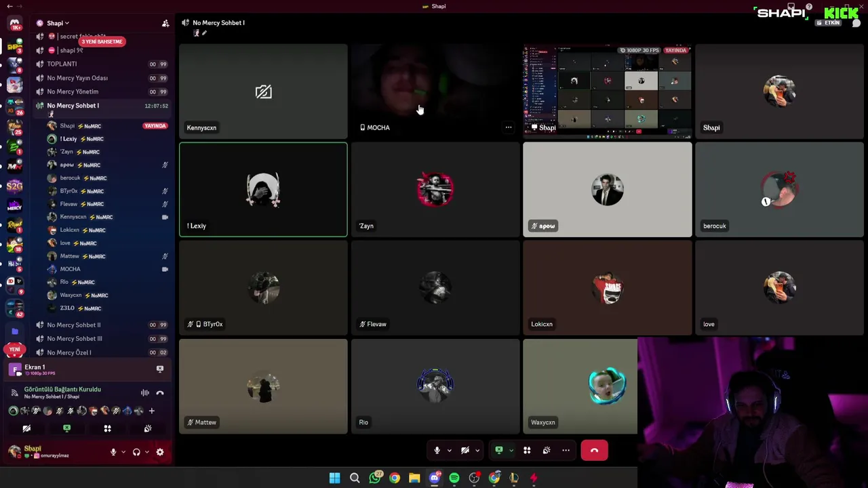Image resolution: width=868 pixels, height=488 pixels.
Task: Click the plus icon after participant avatars
Action: tap(151, 411)
